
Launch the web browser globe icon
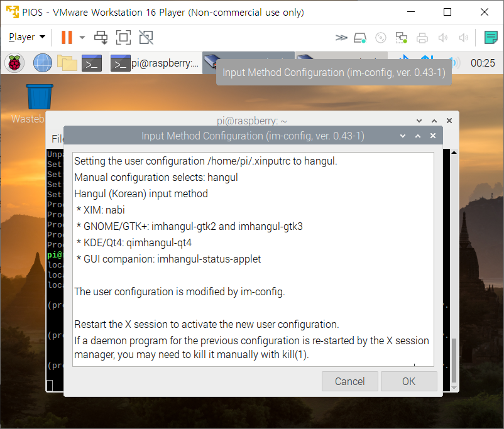point(43,63)
